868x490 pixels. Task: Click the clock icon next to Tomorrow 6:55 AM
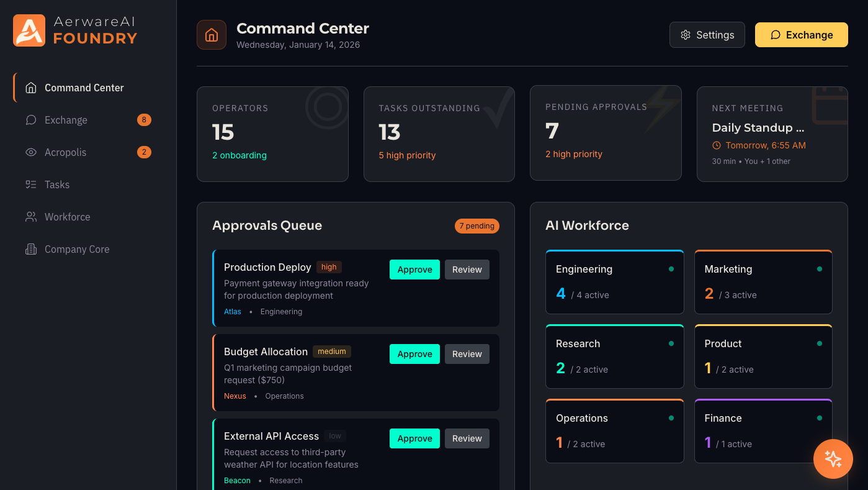coord(717,145)
